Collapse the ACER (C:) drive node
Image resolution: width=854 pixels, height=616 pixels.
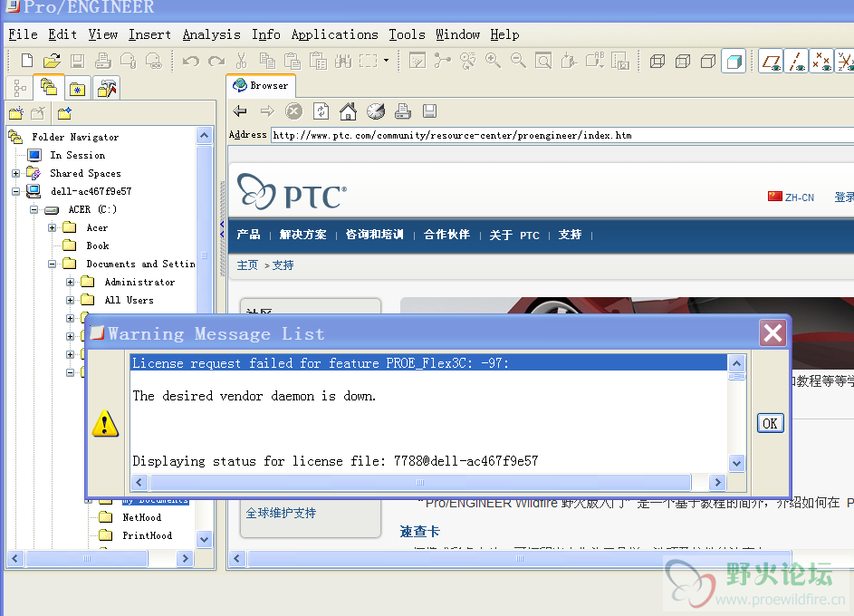tap(34, 209)
